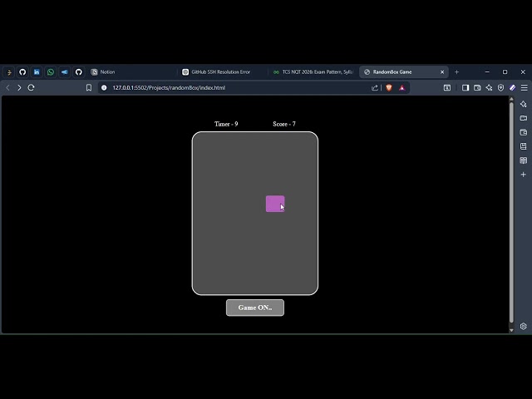Open pinned WhatsApp tab
The height and width of the screenshot is (399, 532).
point(51,72)
